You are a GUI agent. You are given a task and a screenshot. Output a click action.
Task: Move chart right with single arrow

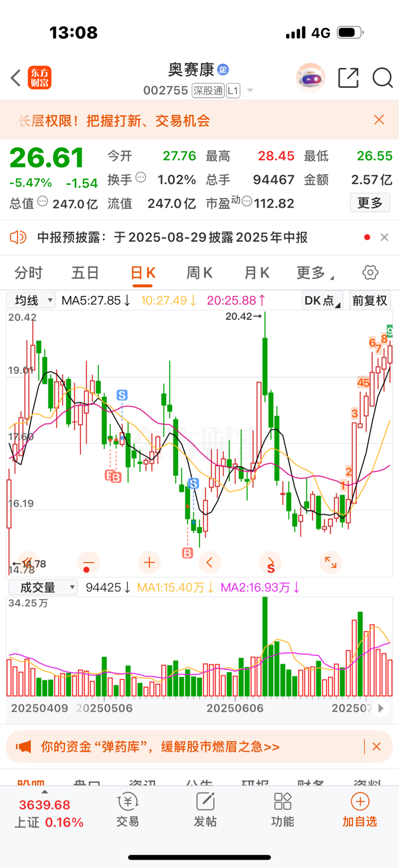[270, 562]
